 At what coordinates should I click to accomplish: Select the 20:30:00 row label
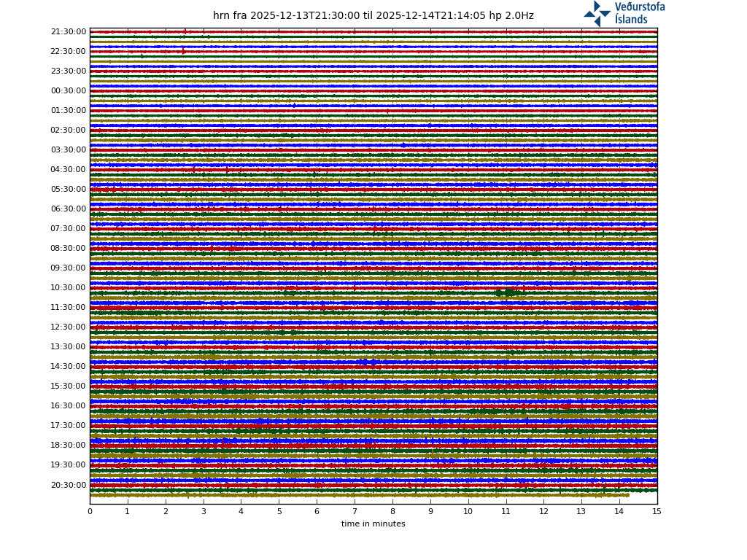(69, 485)
